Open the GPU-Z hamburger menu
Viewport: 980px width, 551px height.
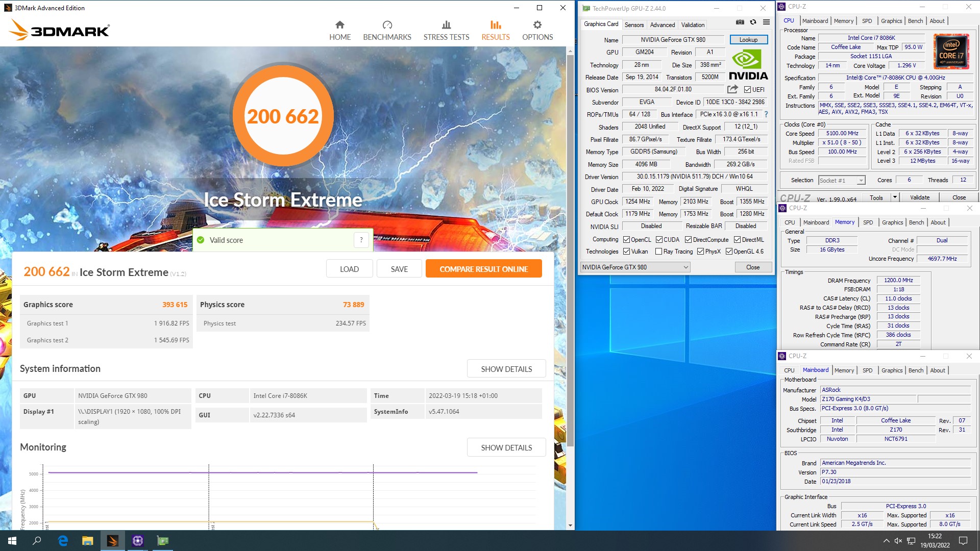(766, 22)
